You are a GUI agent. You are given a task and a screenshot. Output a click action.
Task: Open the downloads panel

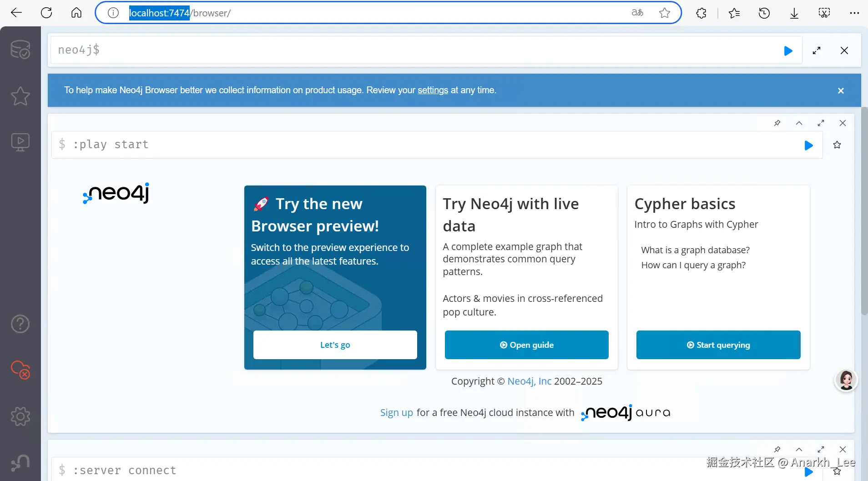coord(794,13)
